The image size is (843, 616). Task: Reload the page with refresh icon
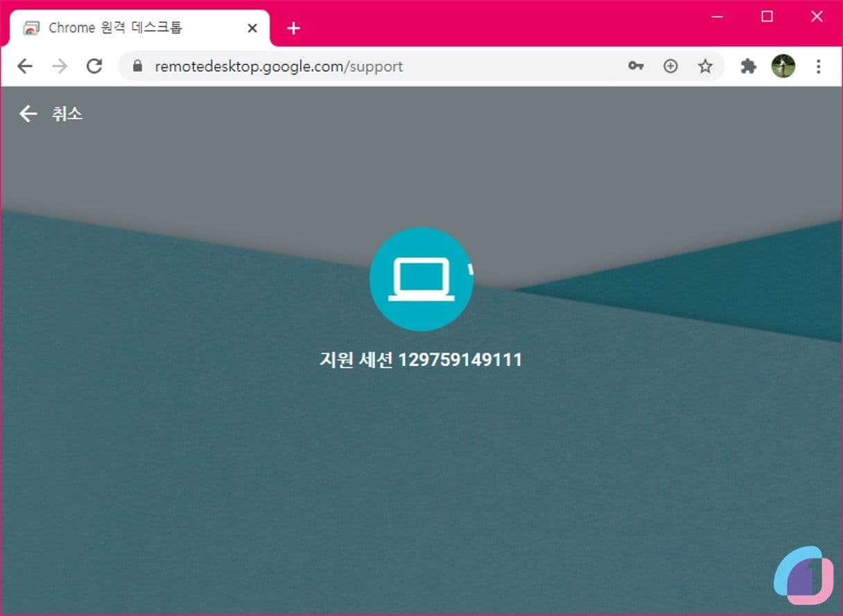click(x=94, y=67)
